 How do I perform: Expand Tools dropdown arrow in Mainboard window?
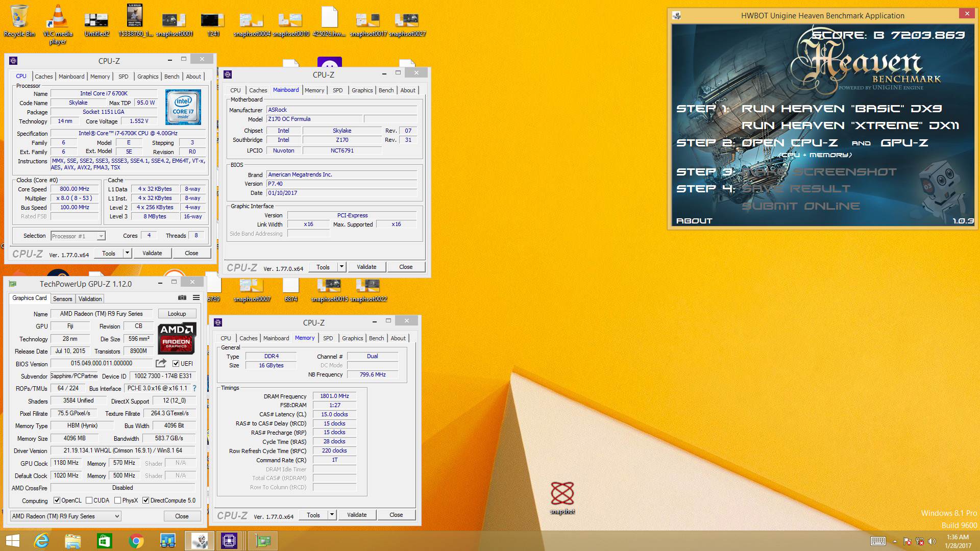(x=341, y=267)
